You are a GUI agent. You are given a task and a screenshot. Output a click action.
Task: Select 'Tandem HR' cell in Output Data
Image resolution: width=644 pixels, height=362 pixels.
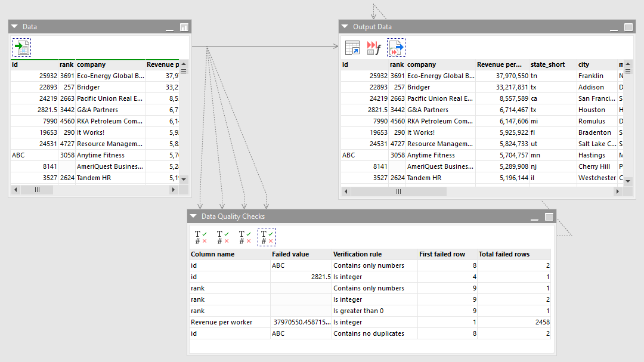click(x=440, y=178)
